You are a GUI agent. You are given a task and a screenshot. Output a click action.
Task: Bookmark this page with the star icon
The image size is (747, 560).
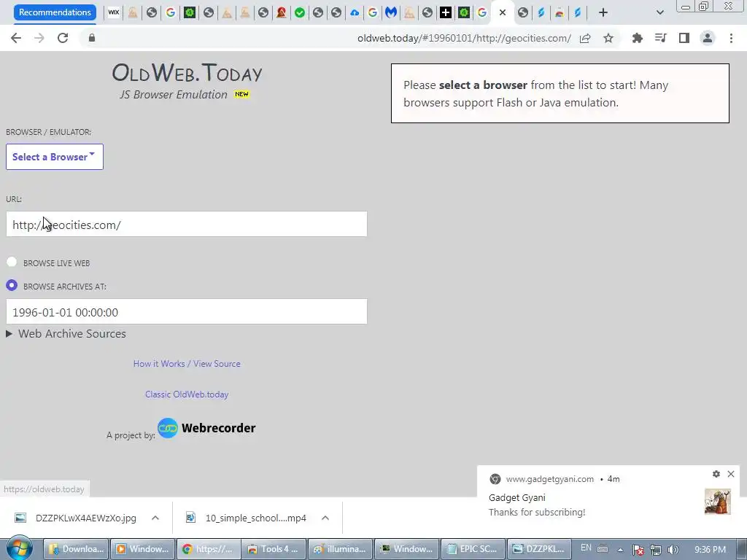608,38
